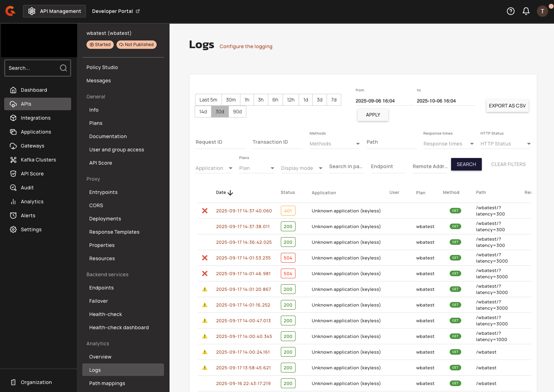Viewport: 554px width, 392px height.
Task: Navigate to Health-check dashboard
Action: tap(119, 327)
